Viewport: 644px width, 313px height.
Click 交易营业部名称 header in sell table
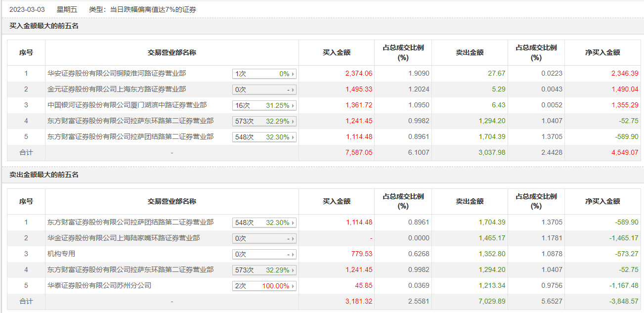(x=172, y=201)
